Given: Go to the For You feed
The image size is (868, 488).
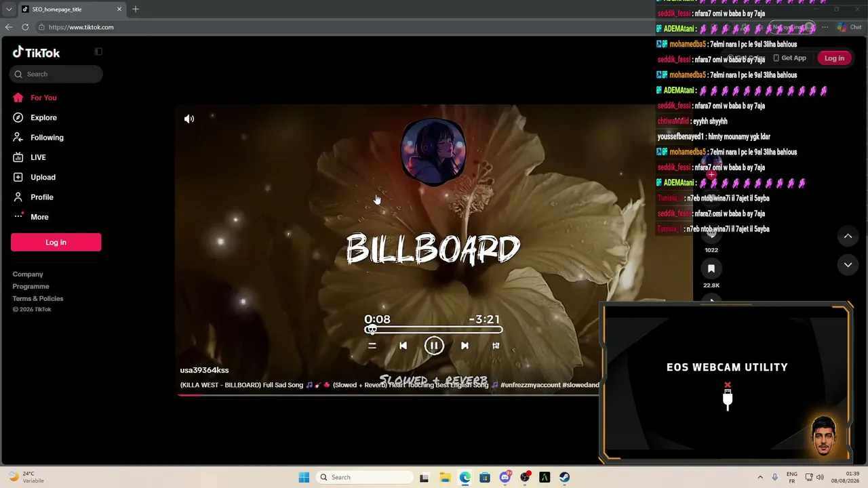Looking at the screenshot, I should pyautogui.click(x=35, y=98).
